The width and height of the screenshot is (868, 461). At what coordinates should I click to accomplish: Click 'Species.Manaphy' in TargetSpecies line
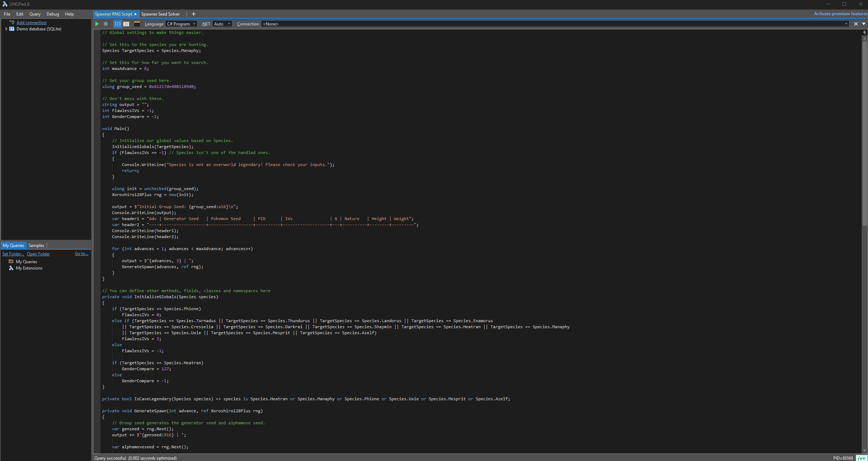tap(180, 51)
